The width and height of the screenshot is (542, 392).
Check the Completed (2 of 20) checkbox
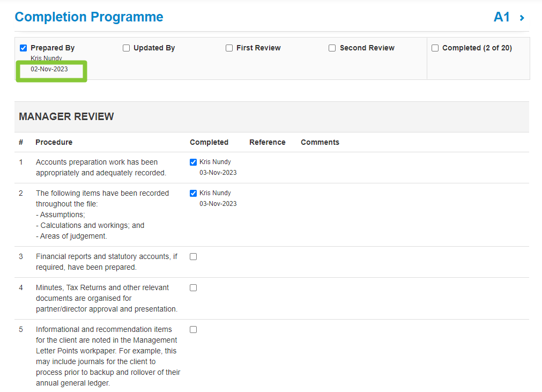(x=435, y=48)
